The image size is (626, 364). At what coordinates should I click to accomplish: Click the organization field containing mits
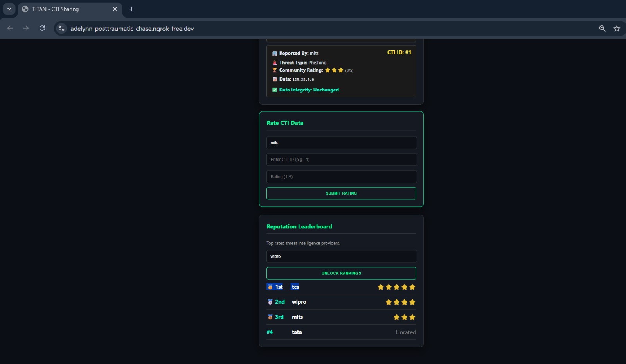tap(342, 143)
